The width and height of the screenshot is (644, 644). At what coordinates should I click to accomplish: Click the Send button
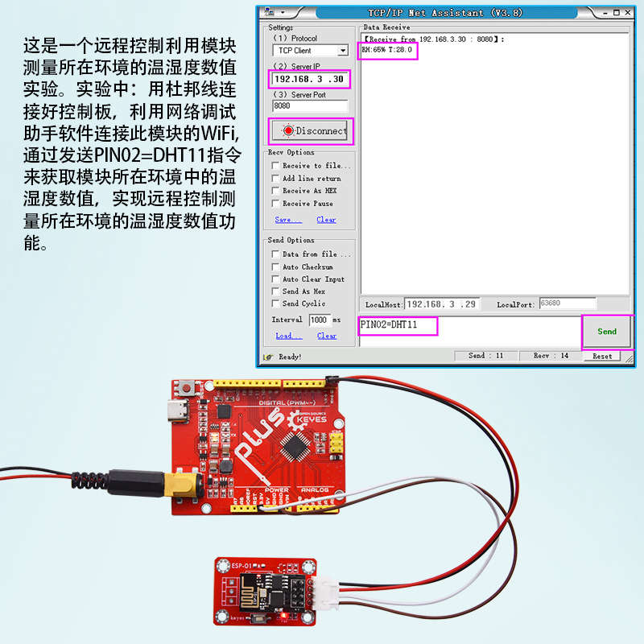click(607, 332)
